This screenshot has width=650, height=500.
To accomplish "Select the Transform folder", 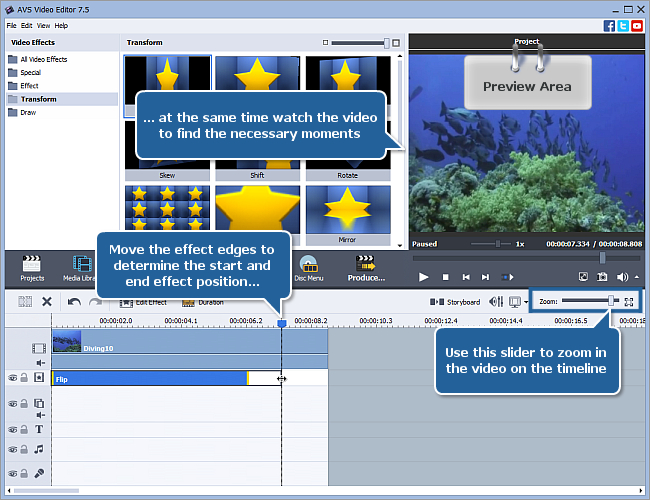I will [x=62, y=99].
